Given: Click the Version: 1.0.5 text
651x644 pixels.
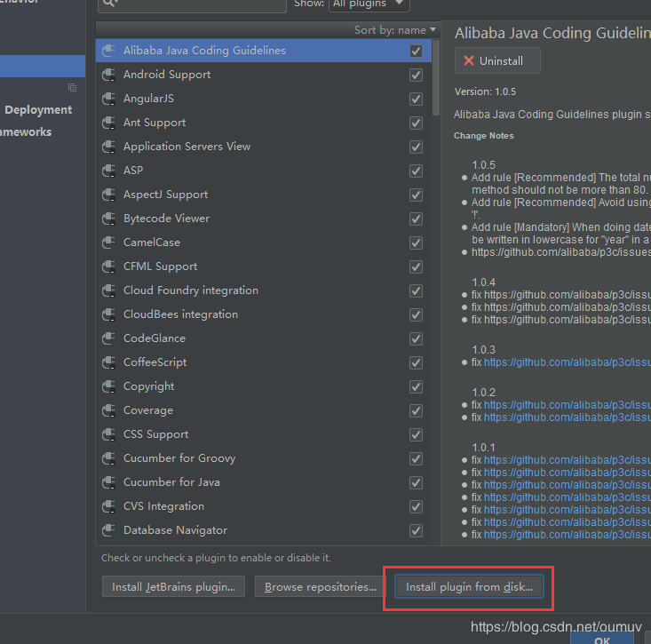Looking at the screenshot, I should [485, 91].
